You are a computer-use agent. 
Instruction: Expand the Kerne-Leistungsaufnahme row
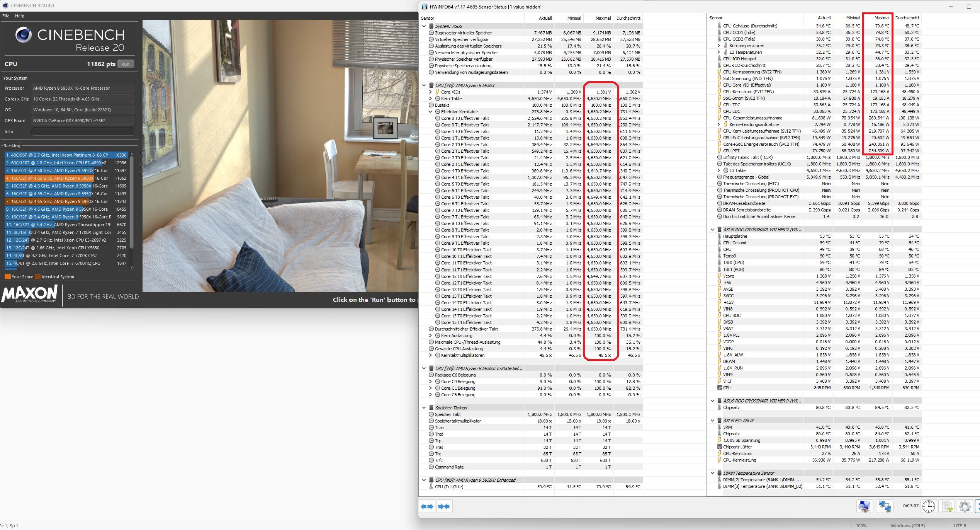point(718,124)
